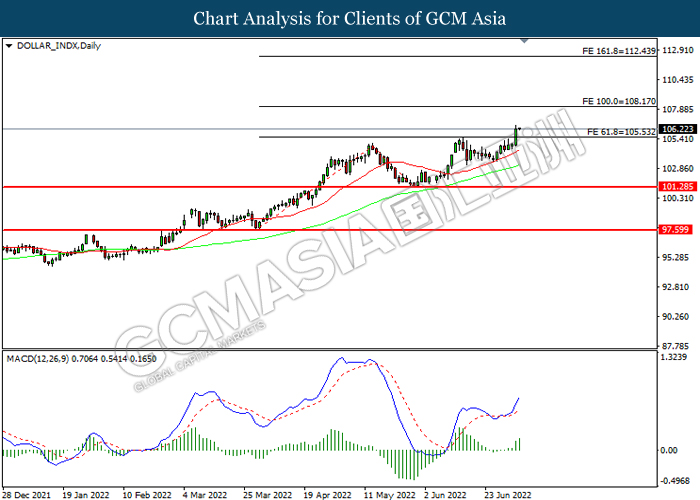The height and width of the screenshot is (500, 700).
Task: Click the 19 Jan 2022 date label
Action: [86, 495]
